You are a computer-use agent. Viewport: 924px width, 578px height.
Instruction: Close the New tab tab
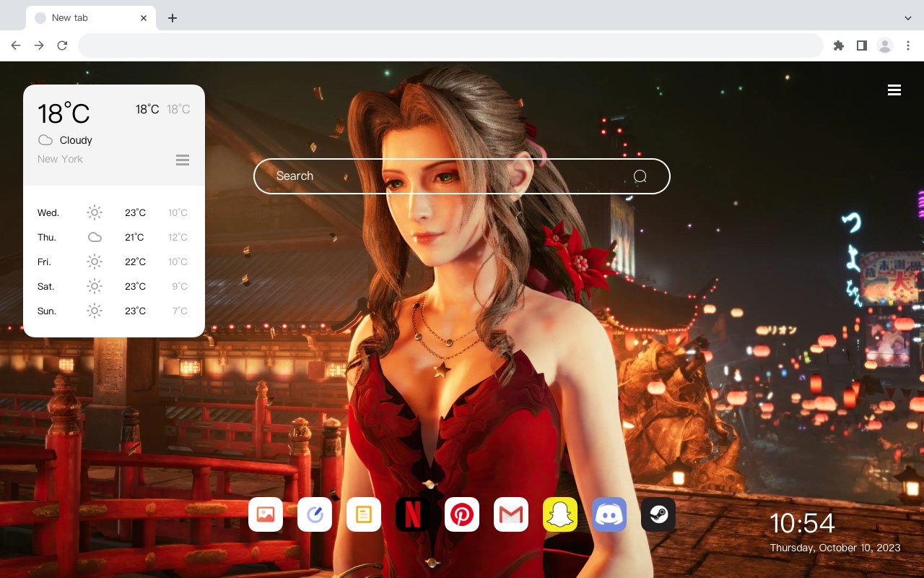coord(144,18)
